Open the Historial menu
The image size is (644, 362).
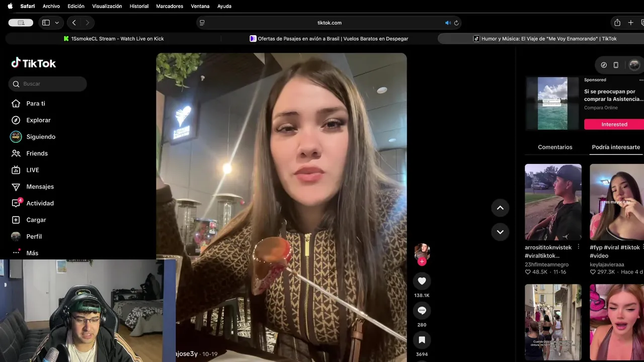(x=139, y=6)
